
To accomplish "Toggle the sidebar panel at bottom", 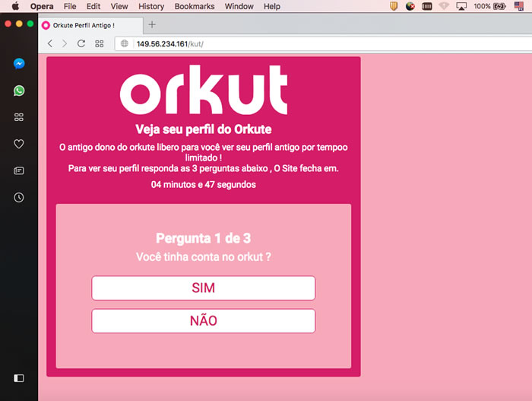I will point(19,378).
